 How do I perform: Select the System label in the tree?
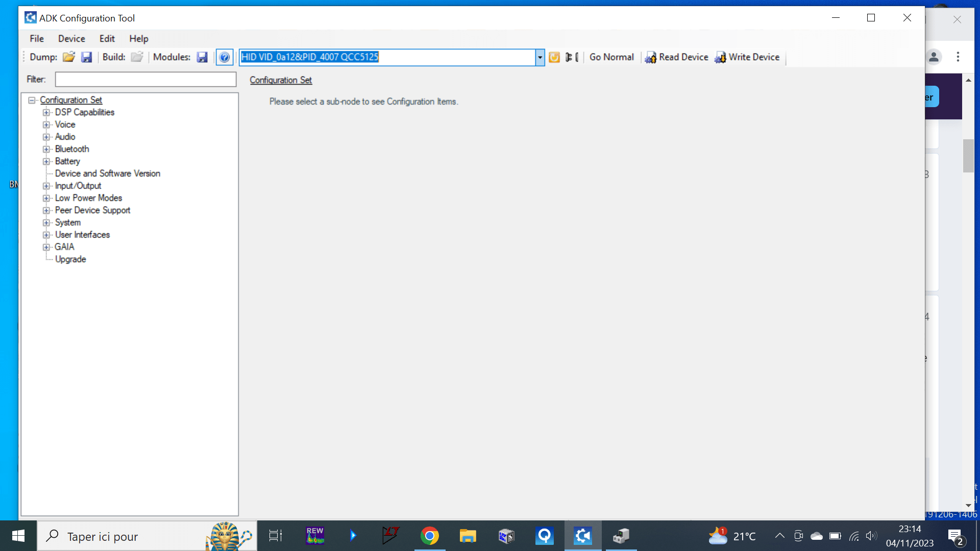tap(68, 222)
